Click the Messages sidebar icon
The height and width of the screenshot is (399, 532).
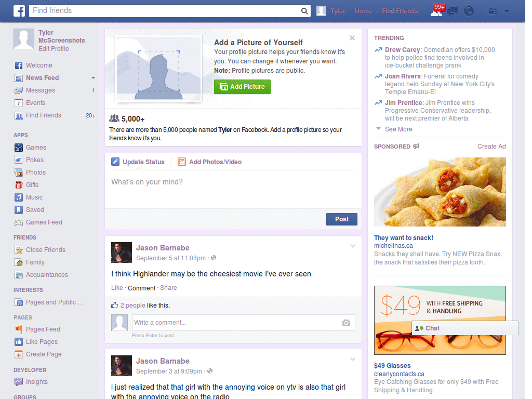(19, 90)
